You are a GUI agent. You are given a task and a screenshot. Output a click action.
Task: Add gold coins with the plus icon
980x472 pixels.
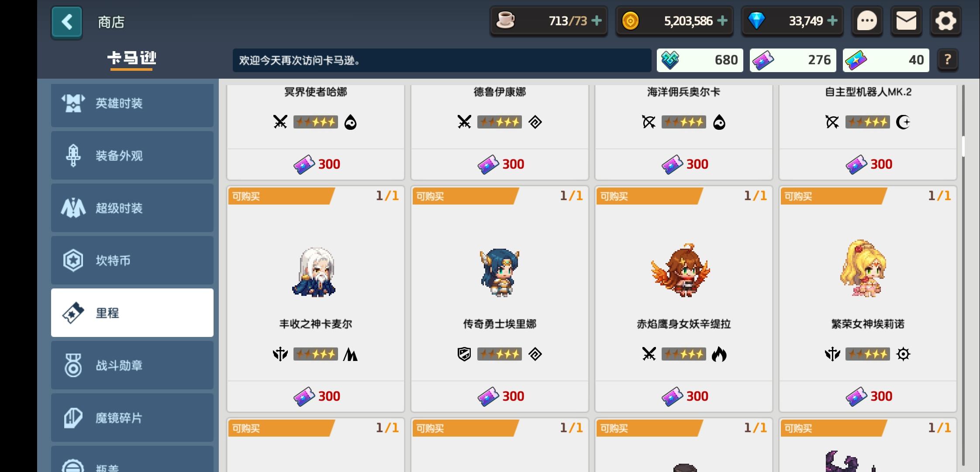click(x=722, y=21)
